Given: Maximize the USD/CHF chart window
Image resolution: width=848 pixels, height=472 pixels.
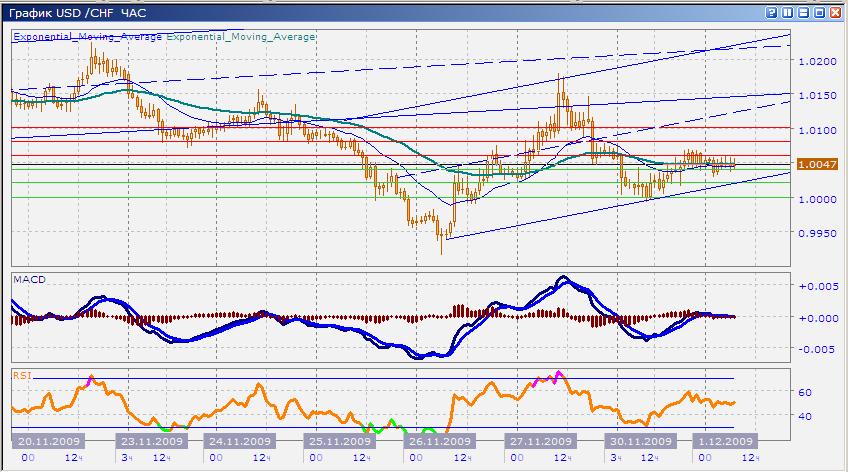Looking at the screenshot, I should pyautogui.click(x=821, y=12).
